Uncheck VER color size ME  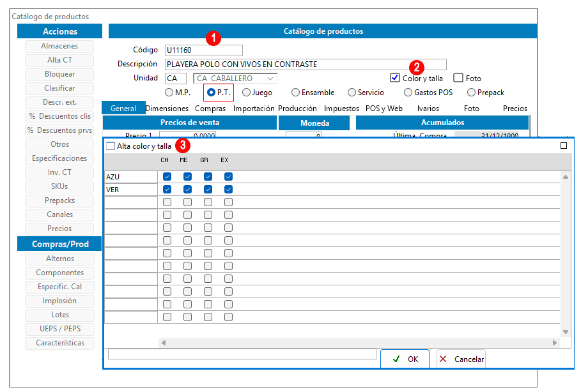(187, 190)
